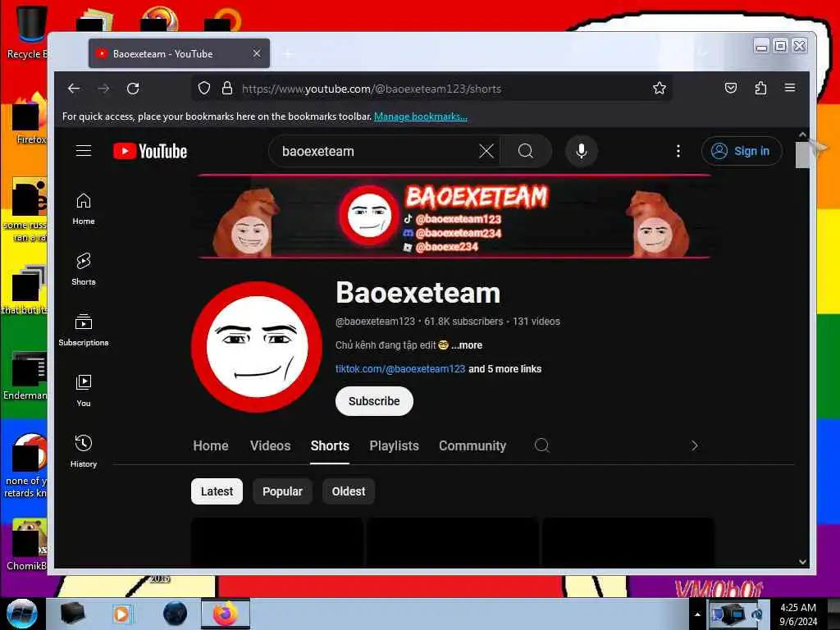Open a new browser tab with plus

click(x=288, y=53)
